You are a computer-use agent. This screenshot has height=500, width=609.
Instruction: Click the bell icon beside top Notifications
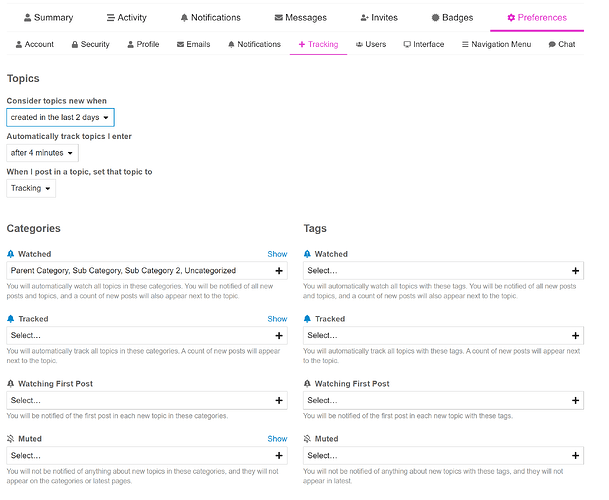coord(184,17)
